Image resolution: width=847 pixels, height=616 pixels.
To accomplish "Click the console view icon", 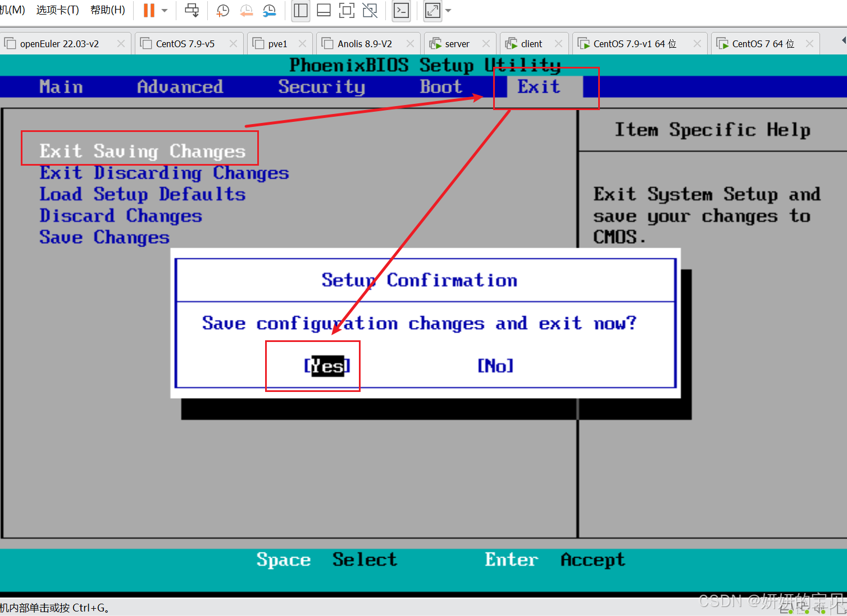I will [x=401, y=10].
